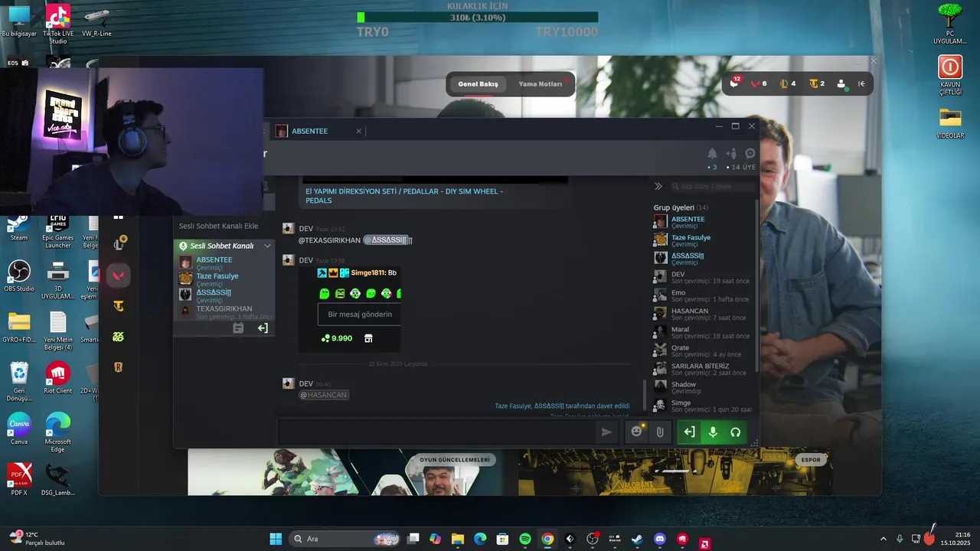Viewport: 980px width, 551px height.
Task: Switch to Yama Notları tab in Riot client
Action: pyautogui.click(x=540, y=84)
